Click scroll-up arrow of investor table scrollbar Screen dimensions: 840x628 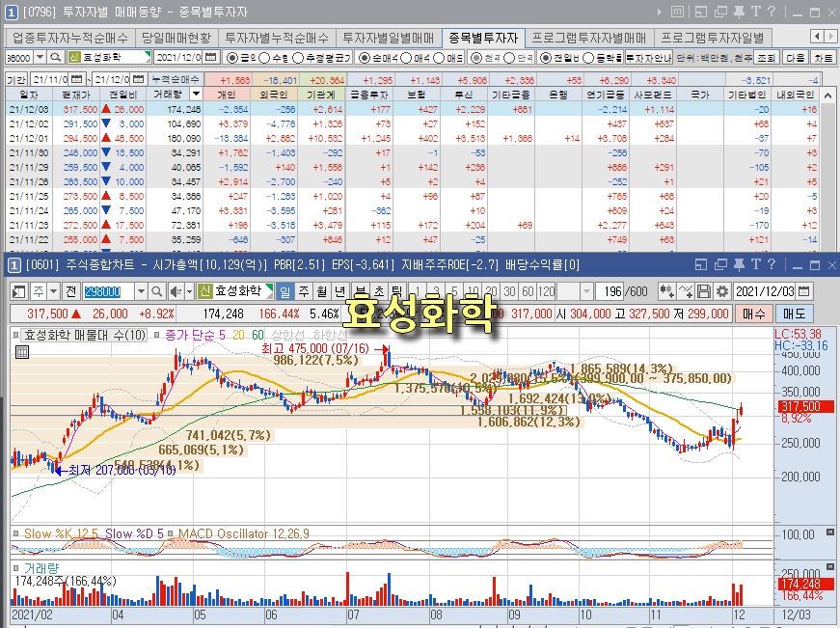(x=828, y=95)
